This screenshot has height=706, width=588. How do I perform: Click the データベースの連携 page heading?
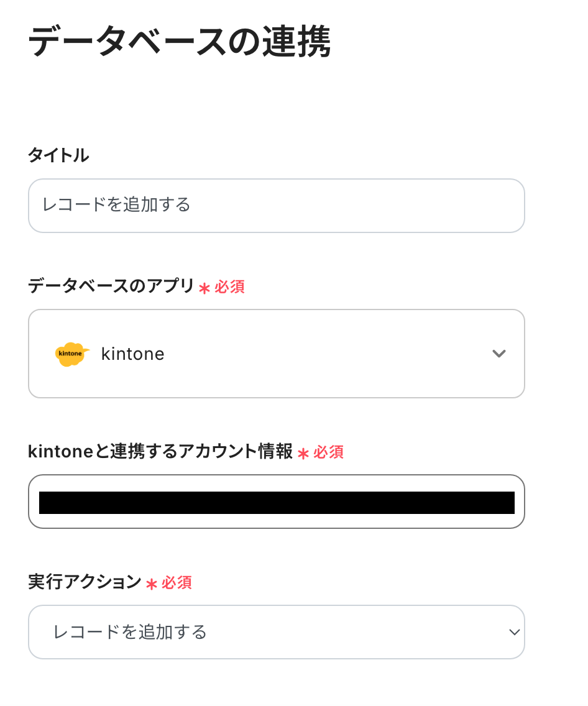click(179, 42)
